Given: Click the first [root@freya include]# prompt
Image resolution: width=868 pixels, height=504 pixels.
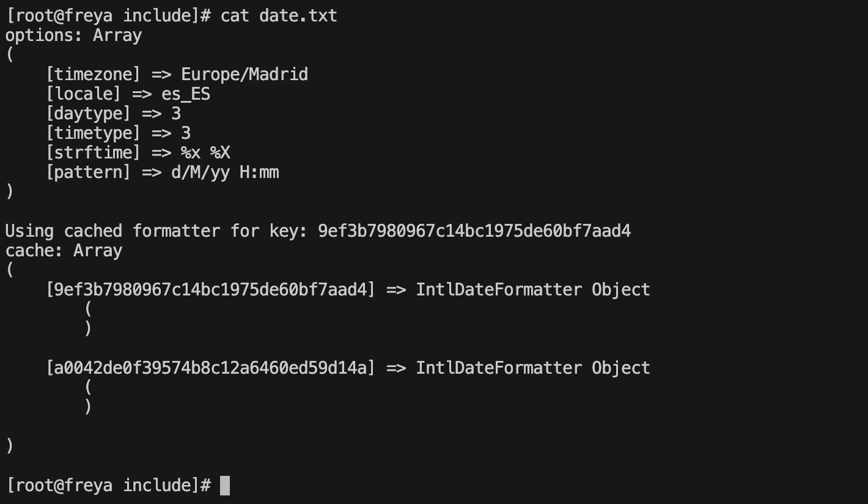Looking at the screenshot, I should point(108,15).
